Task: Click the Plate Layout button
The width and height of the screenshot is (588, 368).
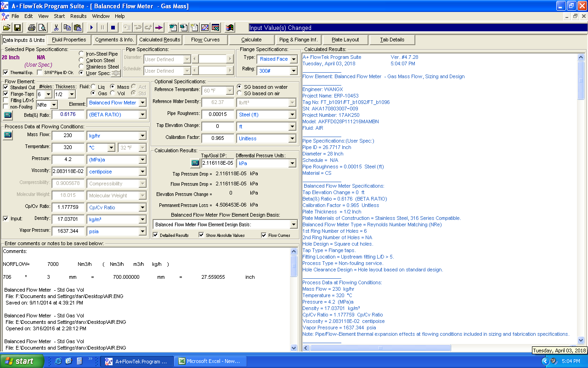Action: (345, 40)
